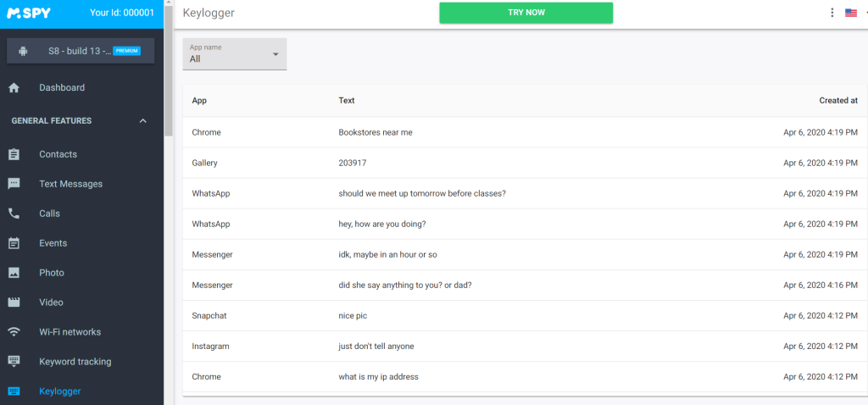The image size is (868, 405).
Task: Open the US flag language selector
Action: pos(851,13)
